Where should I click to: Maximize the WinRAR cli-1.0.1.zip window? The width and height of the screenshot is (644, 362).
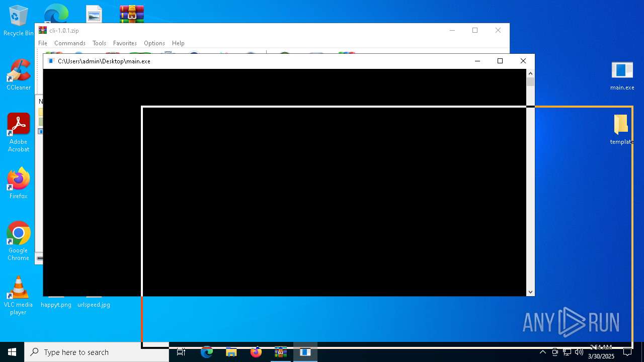point(475,30)
